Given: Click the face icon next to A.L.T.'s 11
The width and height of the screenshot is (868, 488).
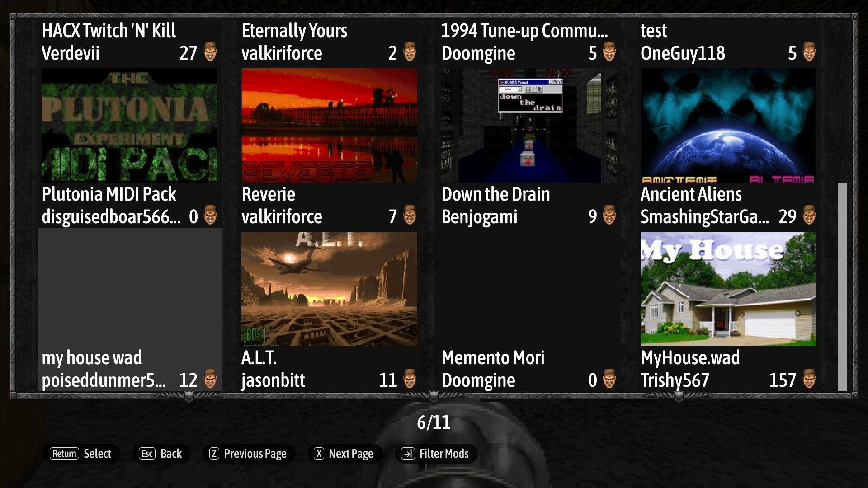Looking at the screenshot, I should (410, 379).
